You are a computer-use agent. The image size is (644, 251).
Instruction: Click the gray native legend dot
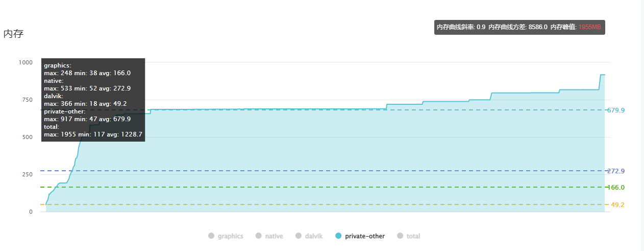coord(259,236)
